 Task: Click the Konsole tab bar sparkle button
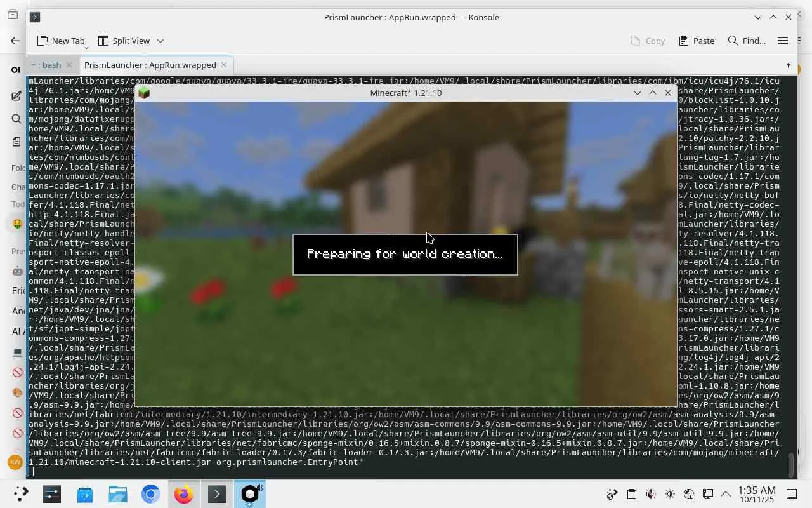click(x=789, y=65)
